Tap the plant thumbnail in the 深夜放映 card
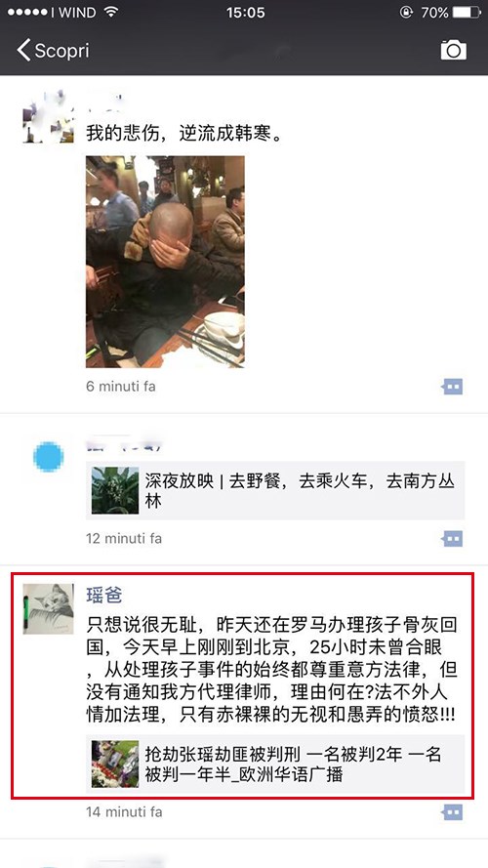This screenshot has width=488, height=868. pyautogui.click(x=115, y=490)
